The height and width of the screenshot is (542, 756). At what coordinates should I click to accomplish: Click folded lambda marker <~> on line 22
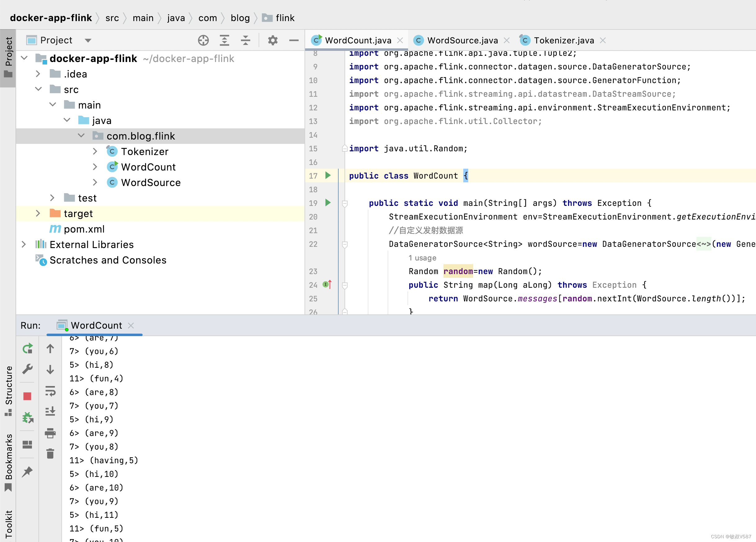click(704, 244)
